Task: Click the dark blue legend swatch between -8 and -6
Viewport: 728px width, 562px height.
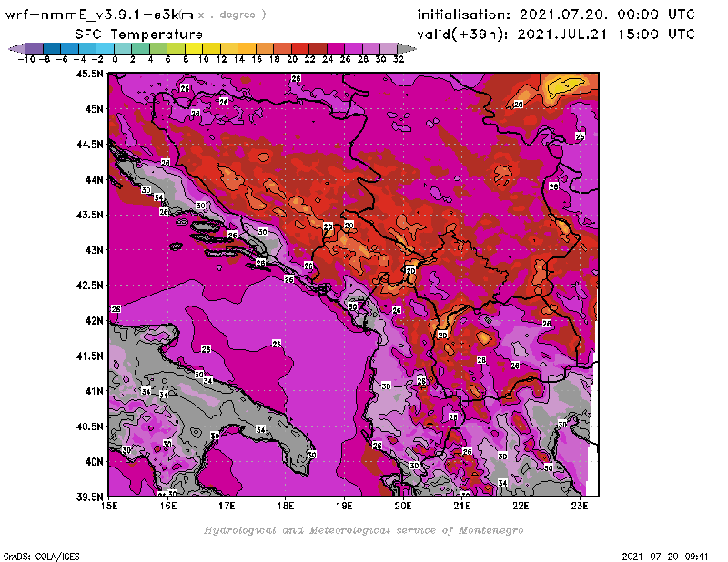Action: 52,48
